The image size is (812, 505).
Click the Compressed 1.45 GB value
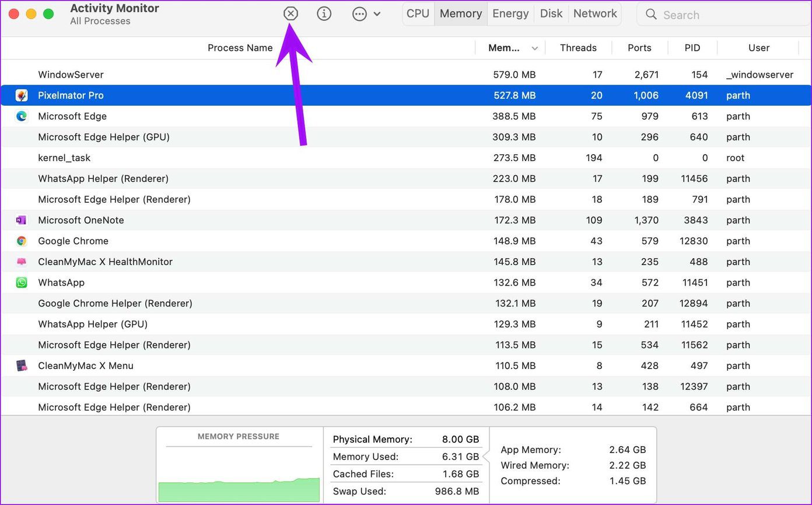[627, 481]
